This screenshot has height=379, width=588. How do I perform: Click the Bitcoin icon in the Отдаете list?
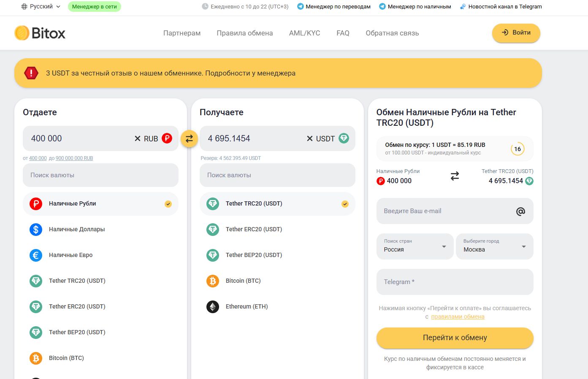[x=36, y=358]
